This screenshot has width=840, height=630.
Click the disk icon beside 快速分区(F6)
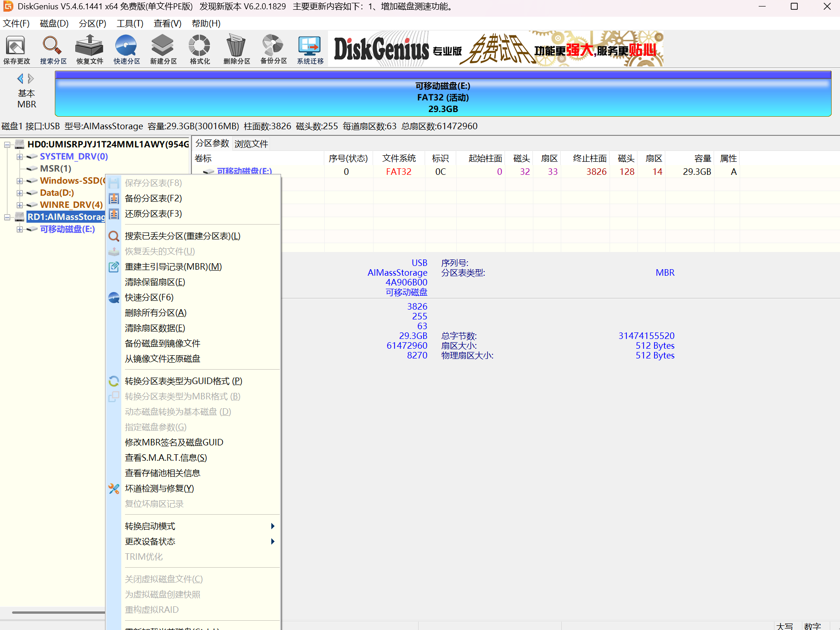[x=114, y=298]
